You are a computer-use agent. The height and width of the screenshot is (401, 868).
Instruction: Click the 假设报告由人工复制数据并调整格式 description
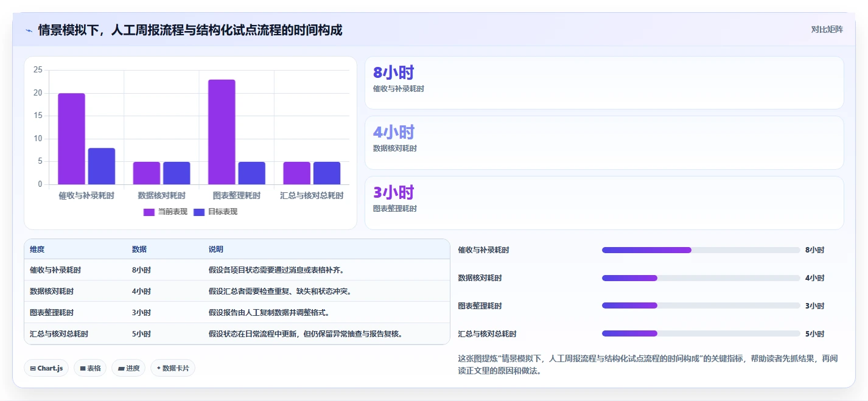pos(269,313)
